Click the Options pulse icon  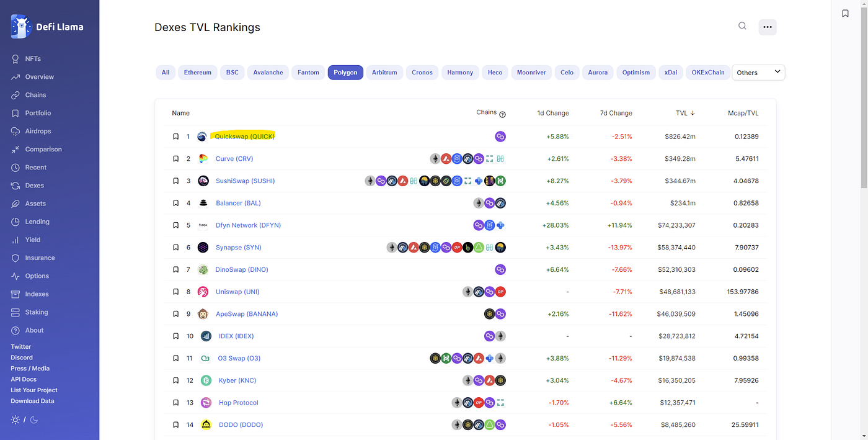tap(15, 276)
